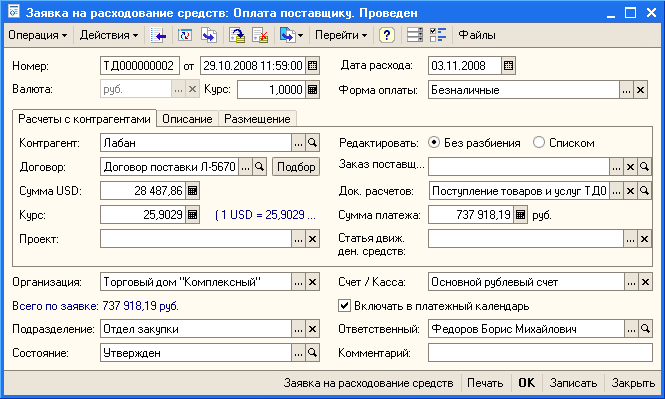The image size is (665, 399).
Task: Click the USD exchange rate link
Action: (x=265, y=215)
